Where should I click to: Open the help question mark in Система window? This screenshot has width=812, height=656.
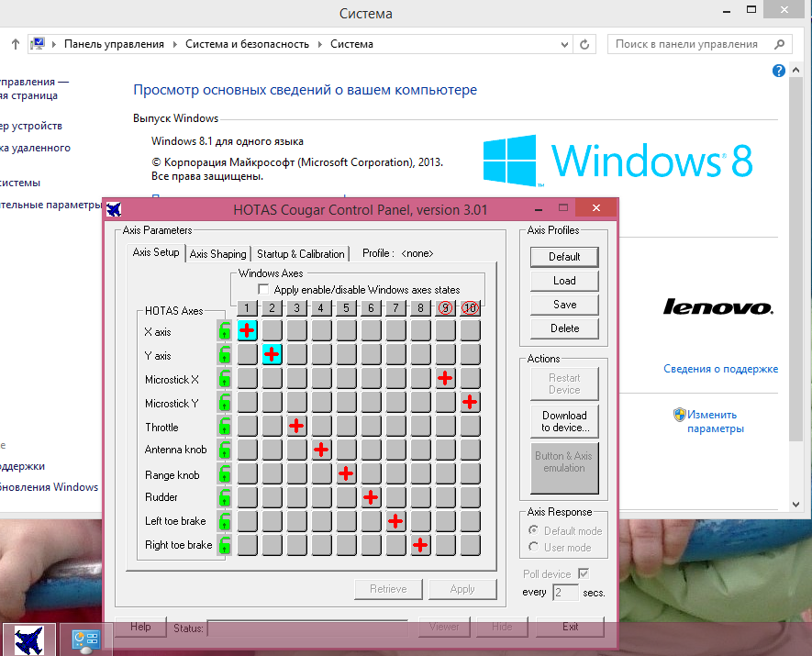click(778, 71)
